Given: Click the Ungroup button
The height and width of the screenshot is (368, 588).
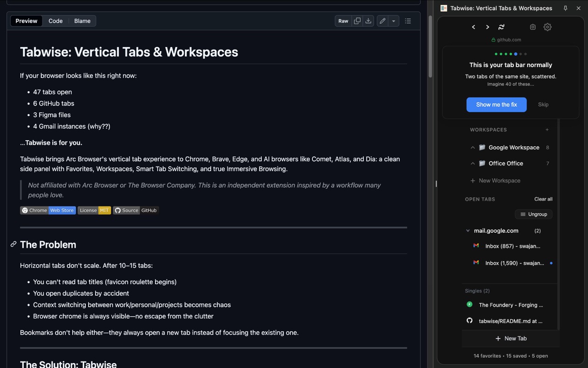Looking at the screenshot, I should pos(534,214).
